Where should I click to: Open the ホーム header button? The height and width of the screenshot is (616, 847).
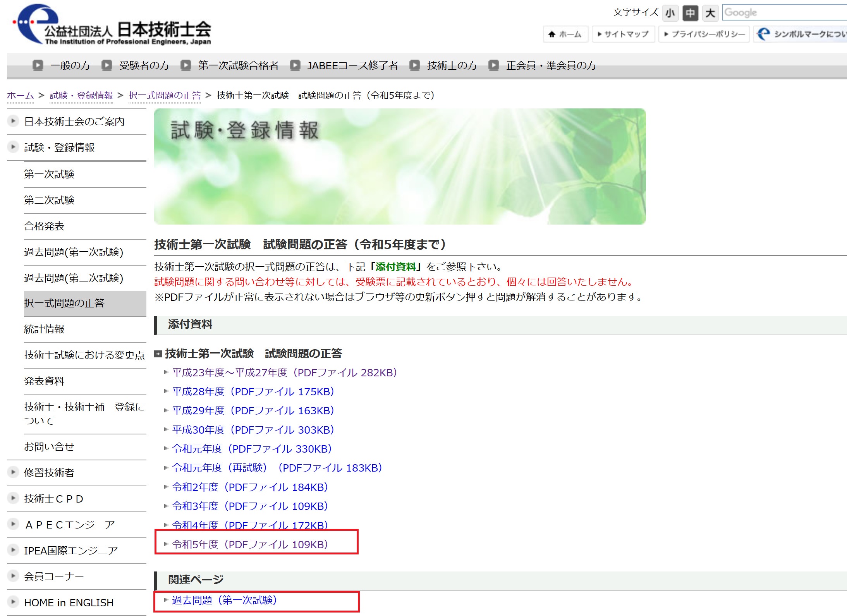[565, 34]
